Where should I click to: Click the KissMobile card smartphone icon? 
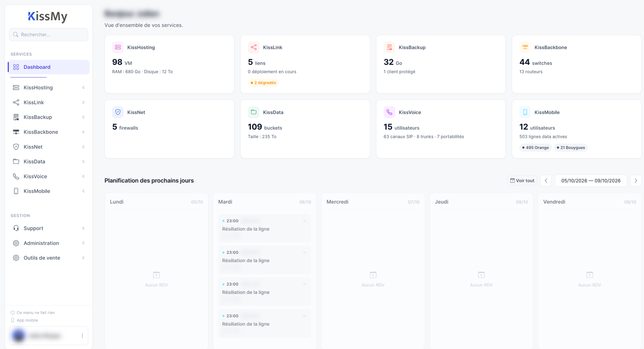click(x=525, y=112)
